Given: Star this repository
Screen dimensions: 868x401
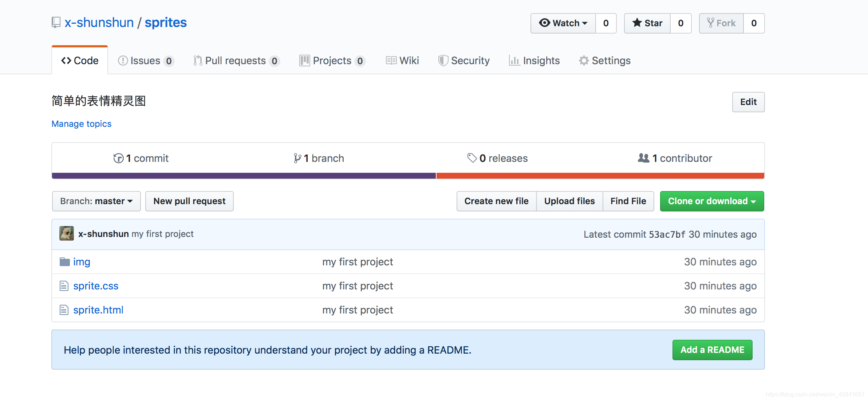Looking at the screenshot, I should coord(647,23).
